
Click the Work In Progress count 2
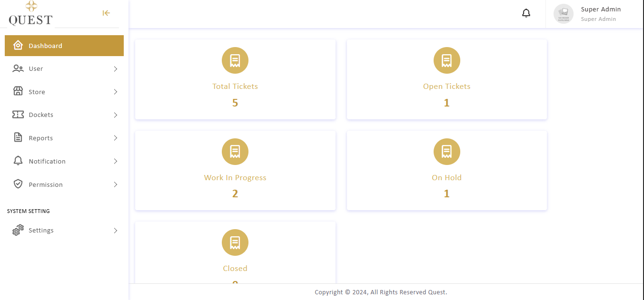click(235, 194)
